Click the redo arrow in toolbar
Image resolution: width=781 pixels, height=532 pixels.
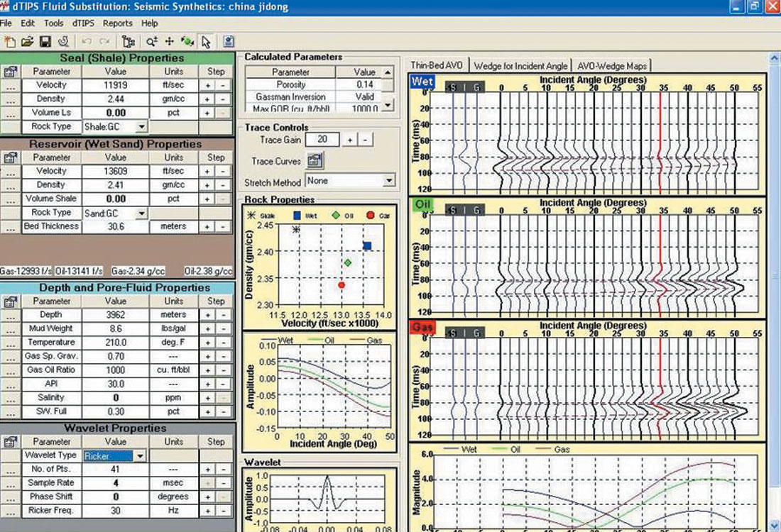pyautogui.click(x=104, y=42)
